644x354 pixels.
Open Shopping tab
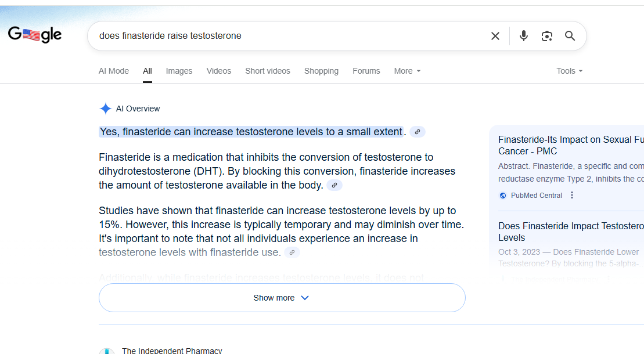tap(321, 71)
